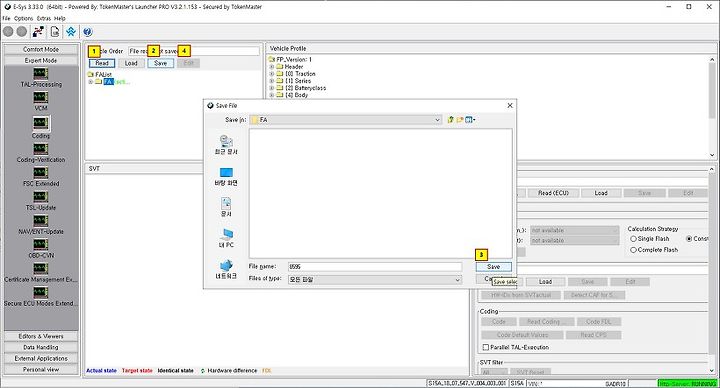Click the up one level folder icon
Screen dimensions: 720x388
point(450,119)
